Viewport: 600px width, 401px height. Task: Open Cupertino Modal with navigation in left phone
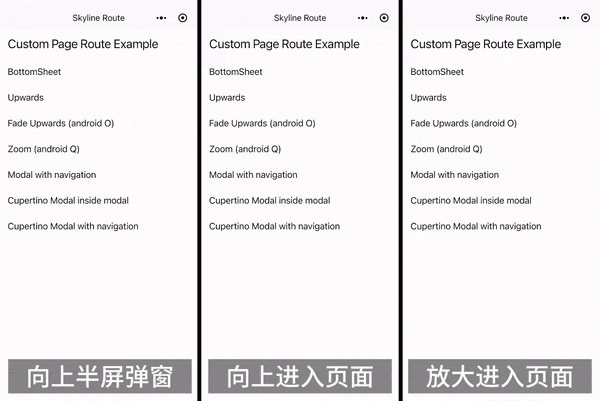[73, 226]
